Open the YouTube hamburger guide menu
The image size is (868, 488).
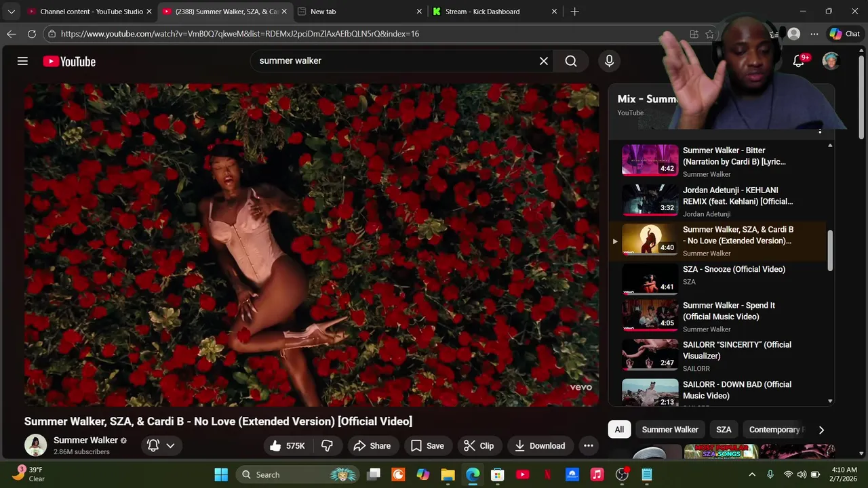click(22, 61)
